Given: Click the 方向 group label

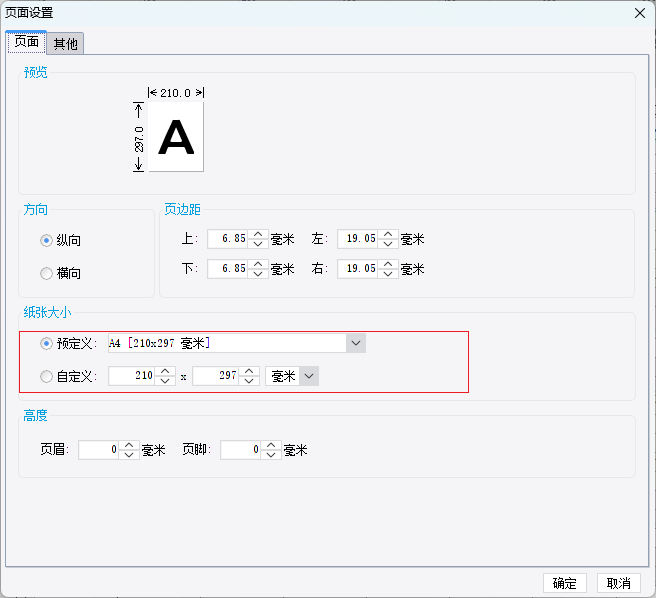Looking at the screenshot, I should click(x=35, y=209).
